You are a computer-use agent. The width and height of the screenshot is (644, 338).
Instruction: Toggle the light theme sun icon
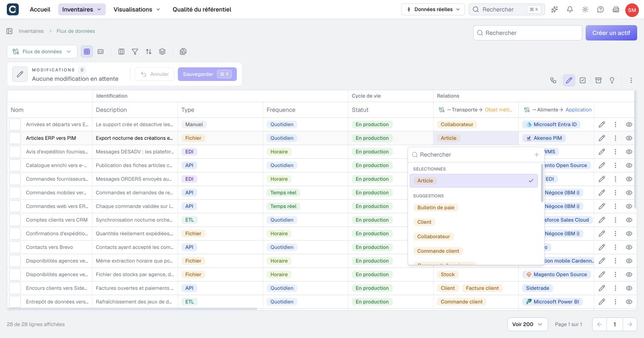[x=585, y=9]
